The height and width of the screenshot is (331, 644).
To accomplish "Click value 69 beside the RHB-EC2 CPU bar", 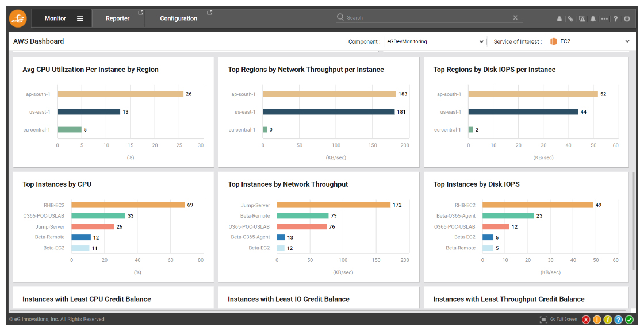I will click(x=190, y=205).
